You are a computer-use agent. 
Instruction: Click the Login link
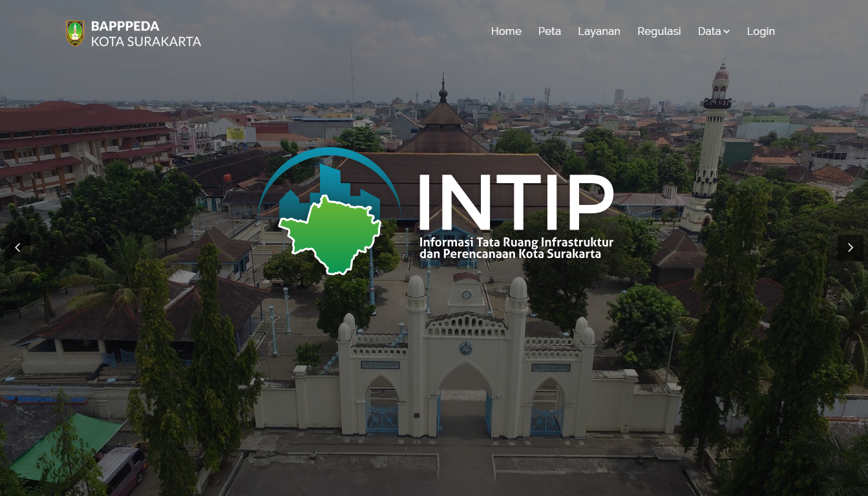761,31
